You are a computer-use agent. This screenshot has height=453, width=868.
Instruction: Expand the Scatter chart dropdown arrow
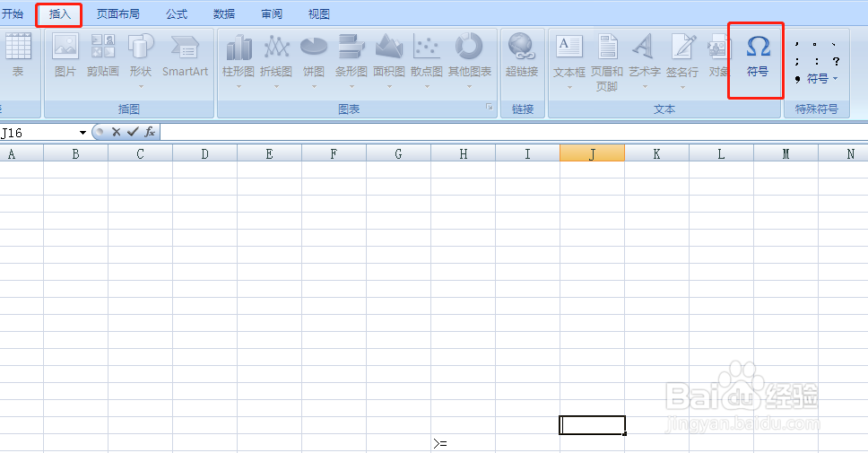coord(427,86)
